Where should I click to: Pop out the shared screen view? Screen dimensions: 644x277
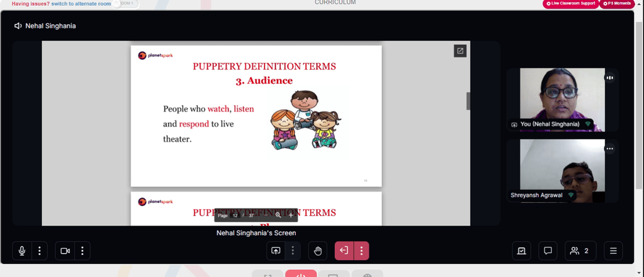point(460,51)
